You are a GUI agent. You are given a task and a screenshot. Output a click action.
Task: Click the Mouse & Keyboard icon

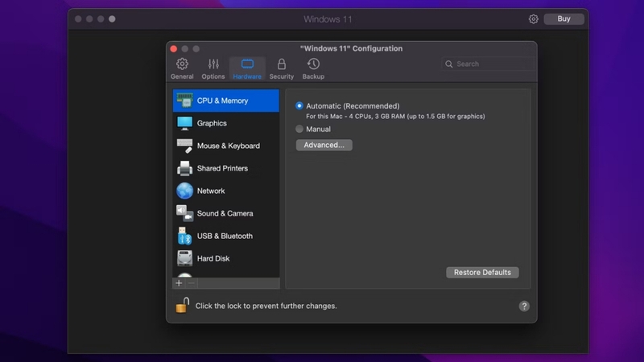tap(185, 146)
